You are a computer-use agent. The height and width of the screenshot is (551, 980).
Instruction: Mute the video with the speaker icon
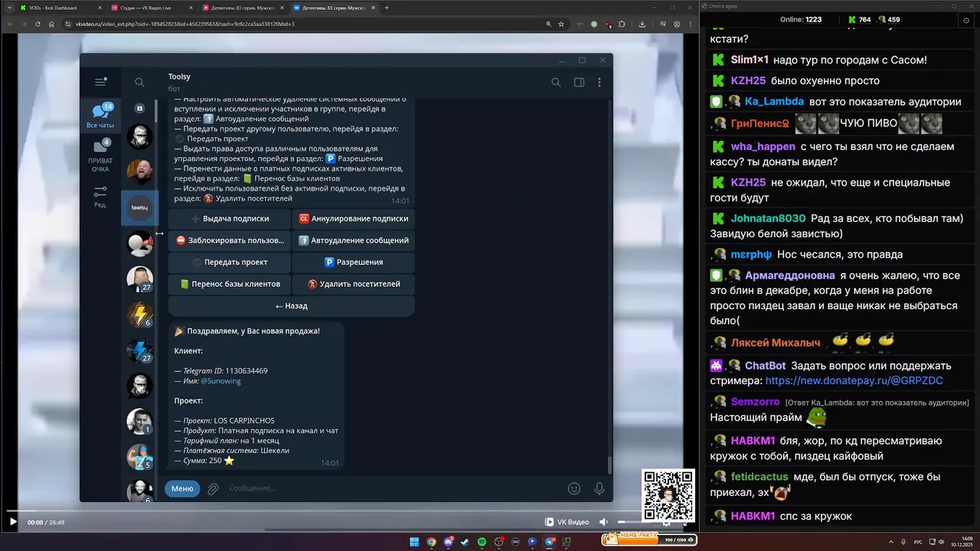(603, 522)
